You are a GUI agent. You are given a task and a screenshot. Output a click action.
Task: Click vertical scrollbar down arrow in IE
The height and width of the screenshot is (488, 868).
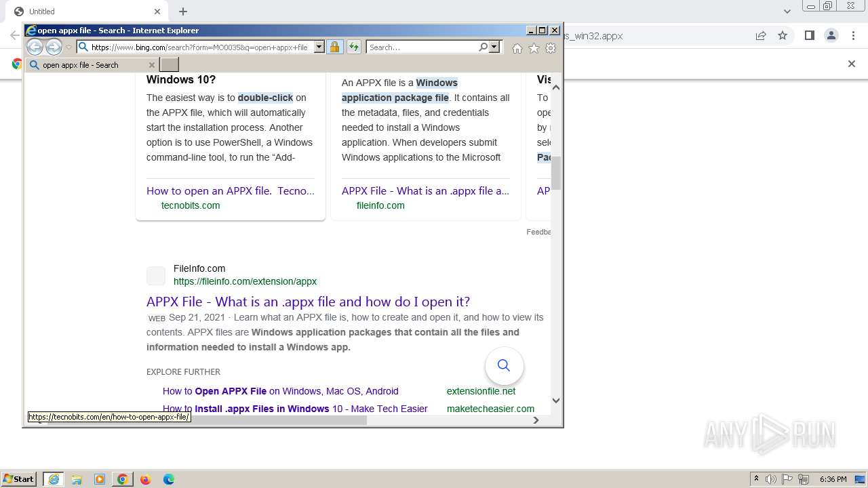556,400
